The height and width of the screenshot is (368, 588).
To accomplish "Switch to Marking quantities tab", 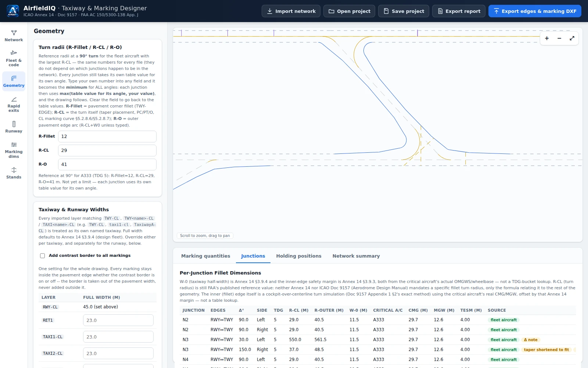I will (x=205, y=256).
